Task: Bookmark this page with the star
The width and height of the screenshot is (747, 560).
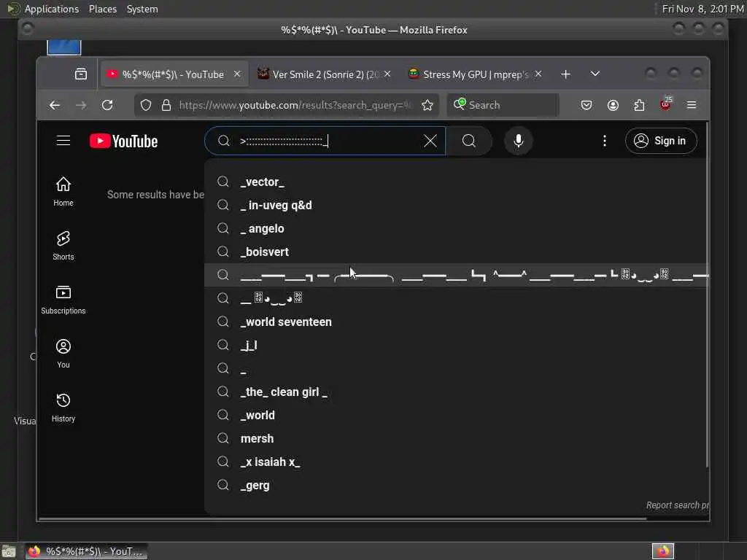Action: (x=427, y=105)
